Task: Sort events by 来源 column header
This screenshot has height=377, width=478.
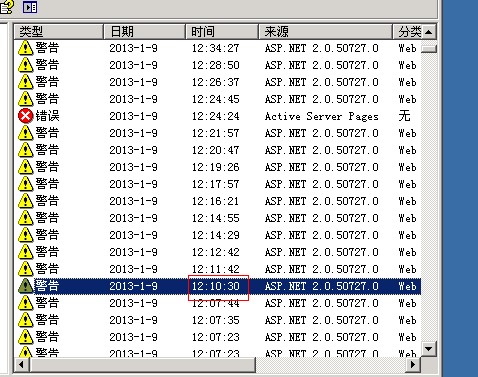Action: 325,32
